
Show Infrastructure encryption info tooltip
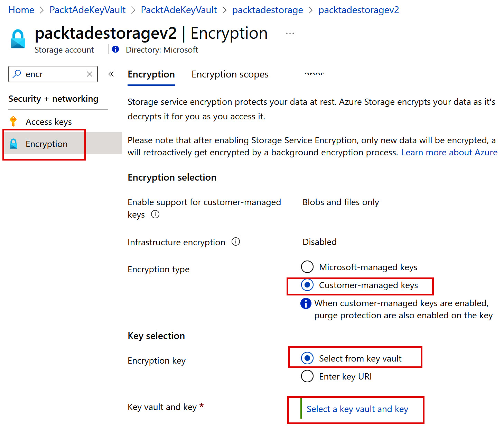(236, 242)
